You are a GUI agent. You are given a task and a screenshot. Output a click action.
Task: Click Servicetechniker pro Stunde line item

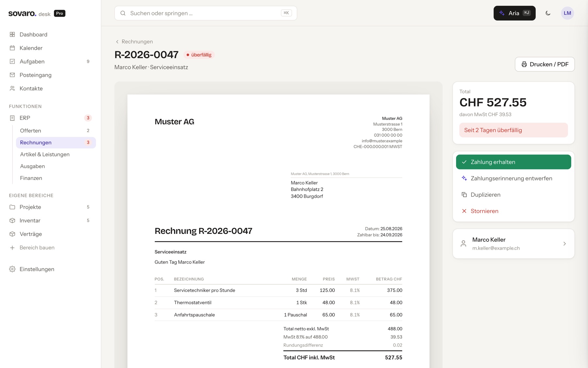tap(278, 290)
